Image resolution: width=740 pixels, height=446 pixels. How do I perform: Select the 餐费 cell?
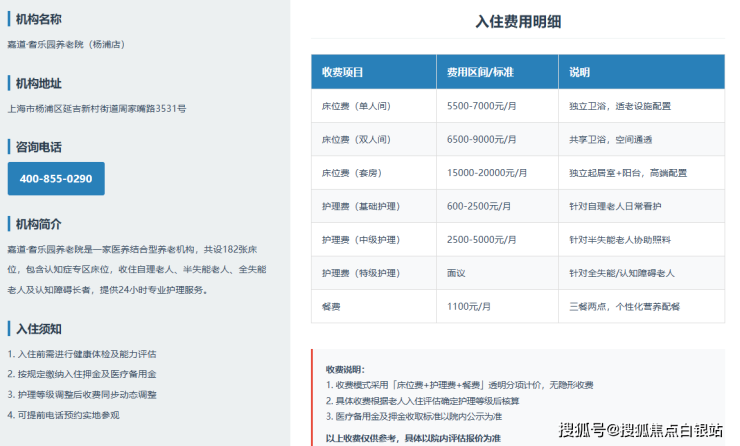[374, 306]
